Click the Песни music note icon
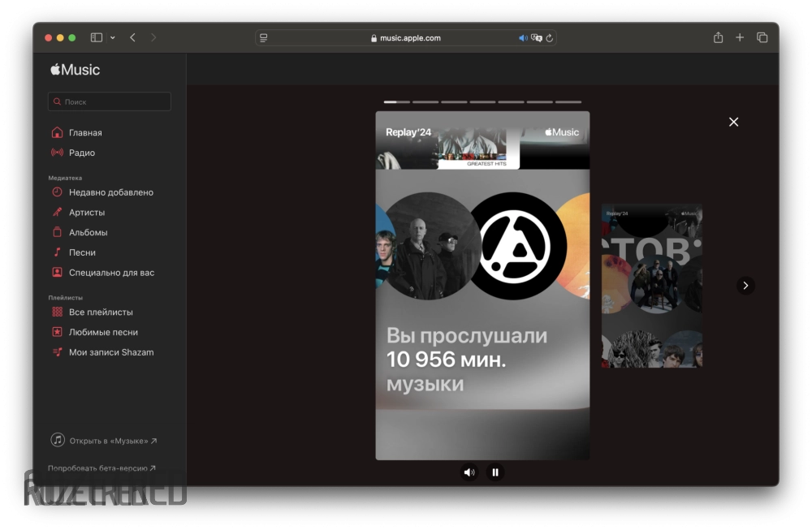Viewport: 812px width, 530px height. [x=57, y=252]
